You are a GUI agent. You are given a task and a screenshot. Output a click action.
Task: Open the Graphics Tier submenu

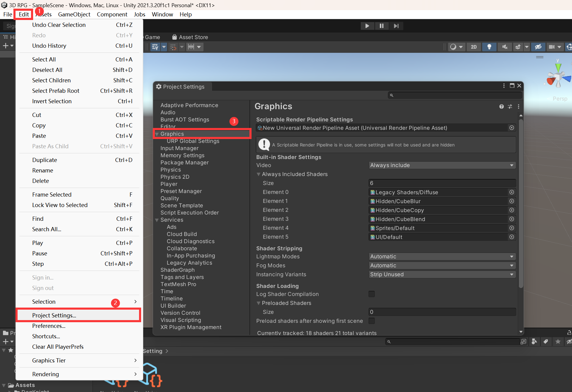(78, 360)
